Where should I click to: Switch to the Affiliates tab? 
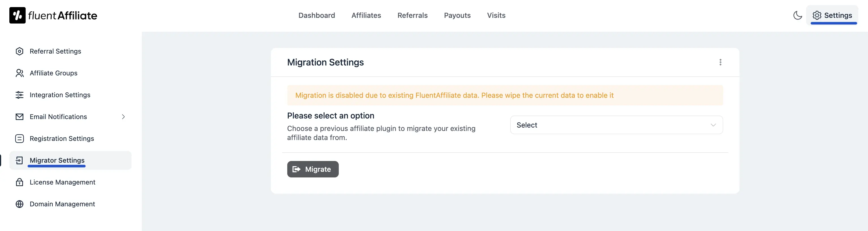(366, 15)
